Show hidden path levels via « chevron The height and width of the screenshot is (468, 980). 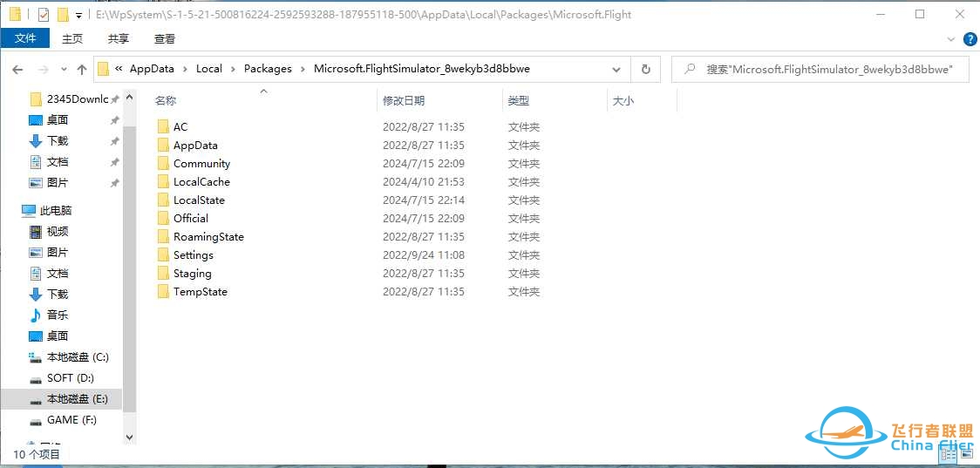[x=118, y=69]
